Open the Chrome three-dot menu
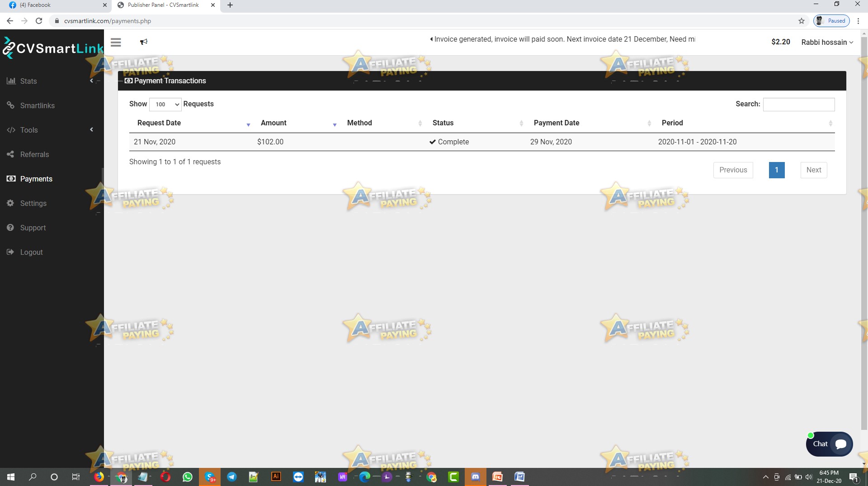The height and width of the screenshot is (486, 868). tap(858, 21)
